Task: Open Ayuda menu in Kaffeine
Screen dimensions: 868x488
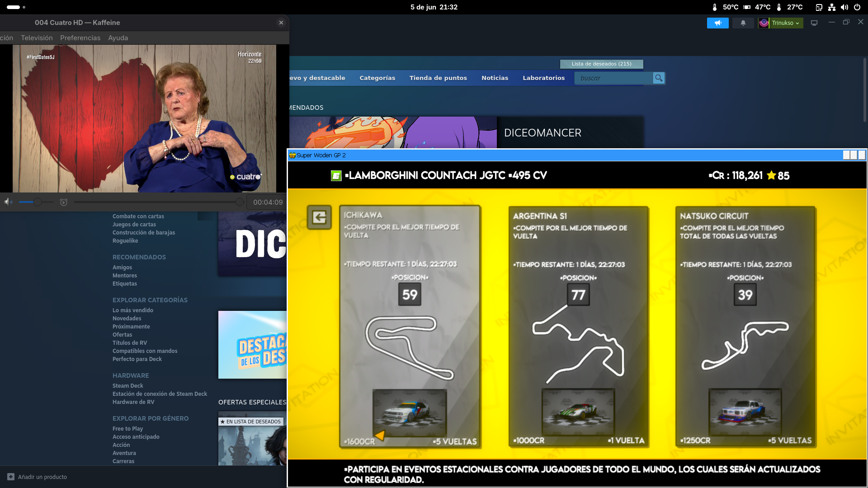Action: click(118, 38)
